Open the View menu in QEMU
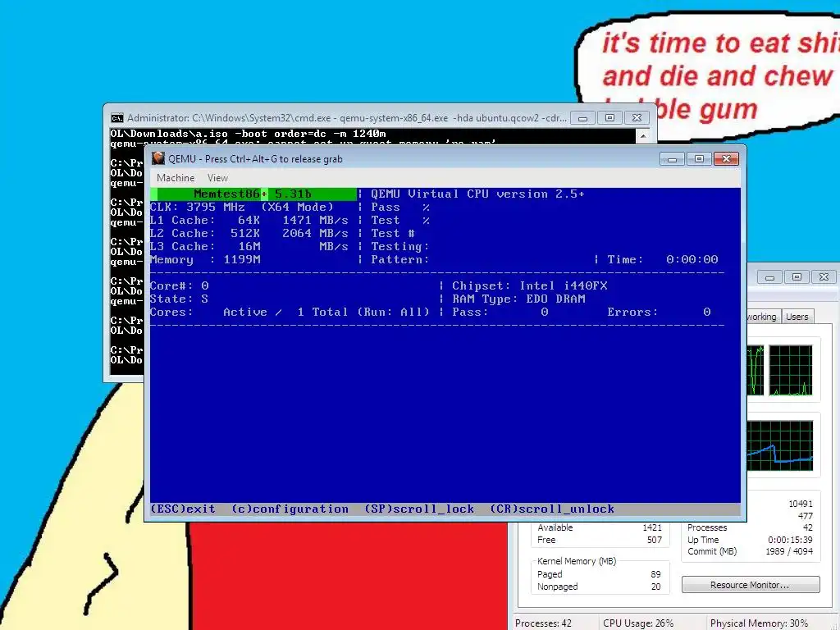The height and width of the screenshot is (630, 840). pyautogui.click(x=217, y=178)
